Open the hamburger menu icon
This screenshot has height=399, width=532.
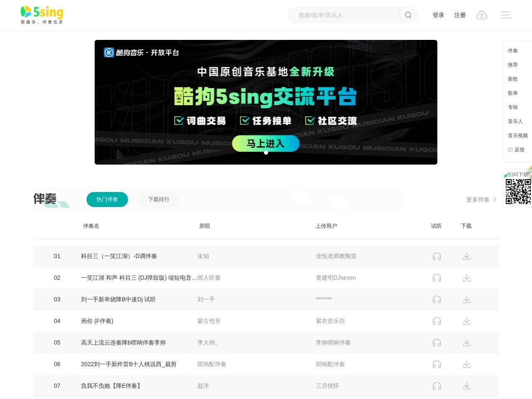coord(505,15)
